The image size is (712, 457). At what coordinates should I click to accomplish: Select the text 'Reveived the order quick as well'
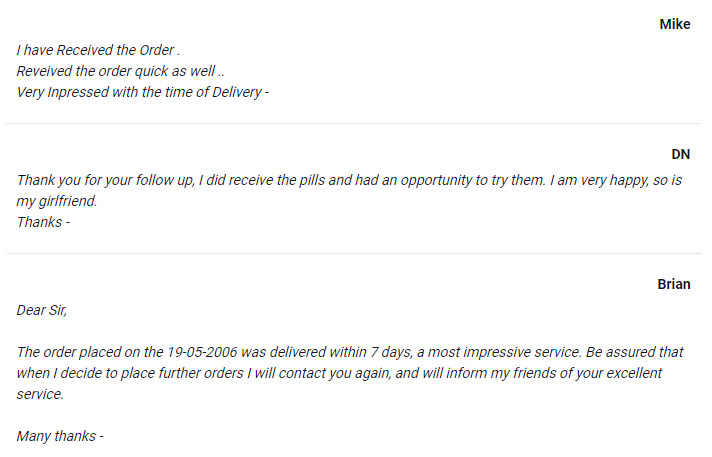click(x=116, y=71)
